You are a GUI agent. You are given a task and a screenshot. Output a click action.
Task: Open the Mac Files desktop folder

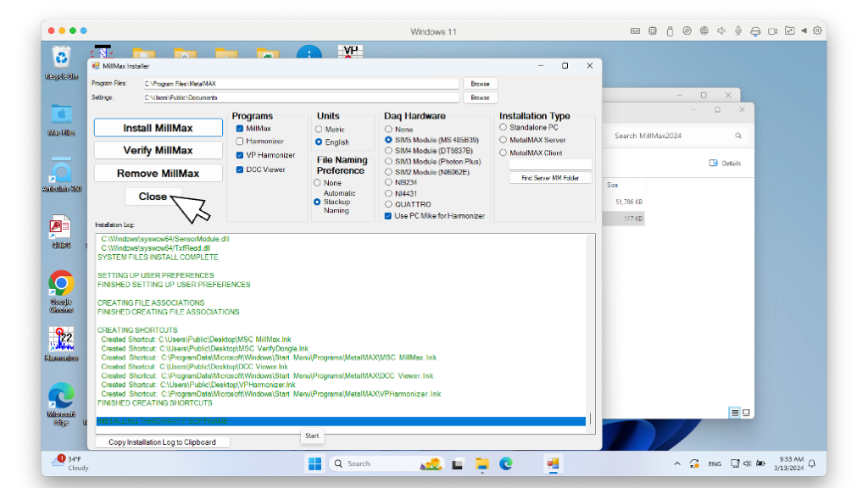tap(61, 120)
